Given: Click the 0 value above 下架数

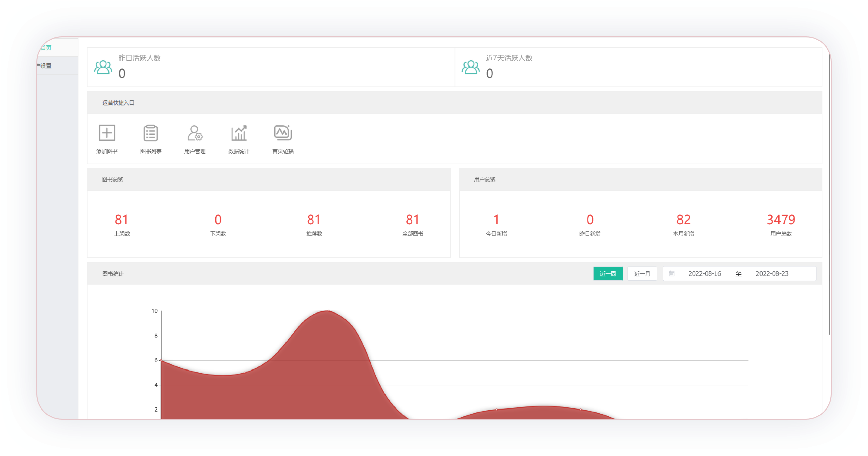Looking at the screenshot, I should (x=218, y=220).
